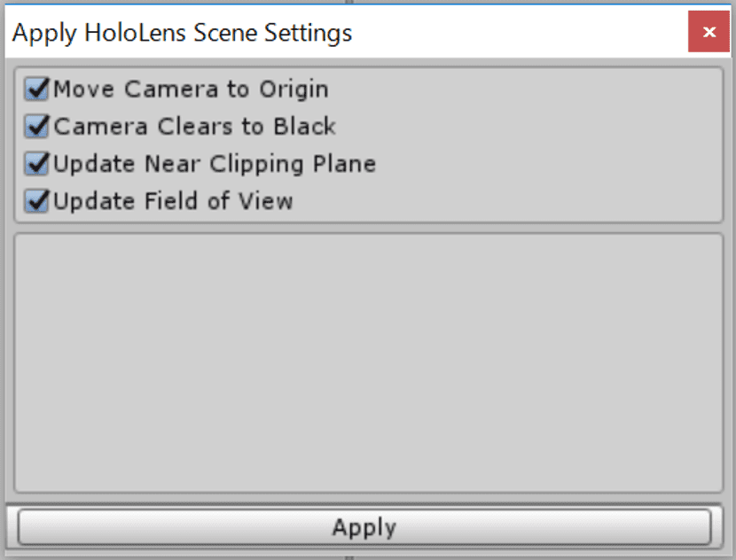Click the checkmark icon beside Move Camera to Origin
The height and width of the screenshot is (560, 736).
37,89
